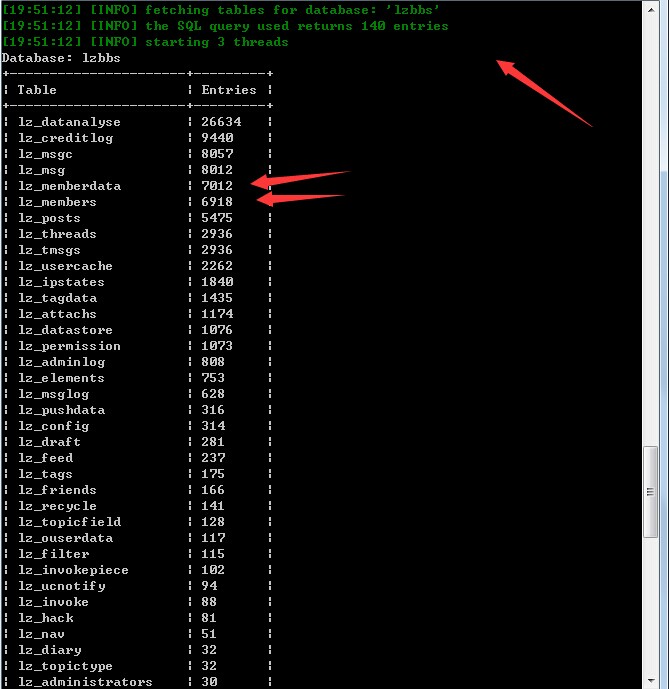Select the lz_creditlog table name
The width and height of the screenshot is (669, 689).
click(65, 138)
